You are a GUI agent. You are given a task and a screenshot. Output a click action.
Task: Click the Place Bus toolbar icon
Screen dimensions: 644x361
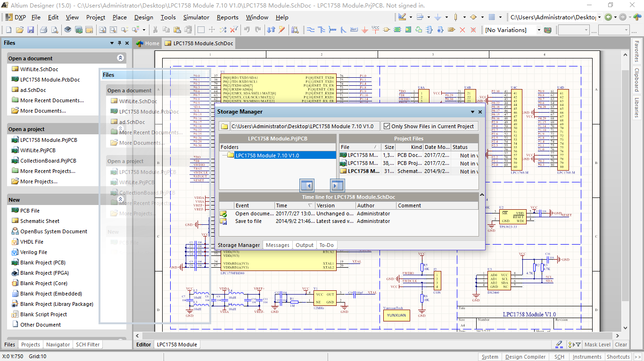[x=322, y=30]
